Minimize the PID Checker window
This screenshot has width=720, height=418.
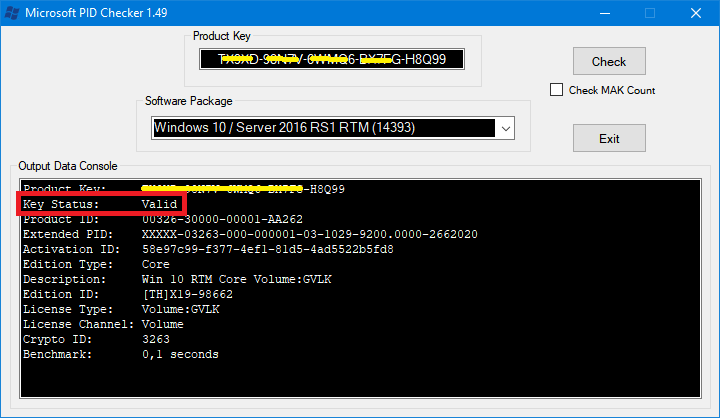[605, 13]
